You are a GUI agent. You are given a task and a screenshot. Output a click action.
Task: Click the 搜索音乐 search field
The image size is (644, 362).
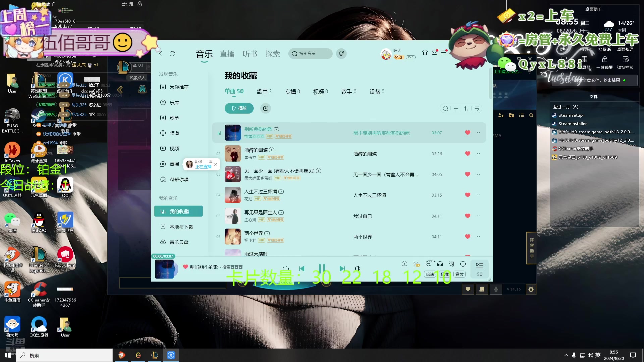(311, 54)
